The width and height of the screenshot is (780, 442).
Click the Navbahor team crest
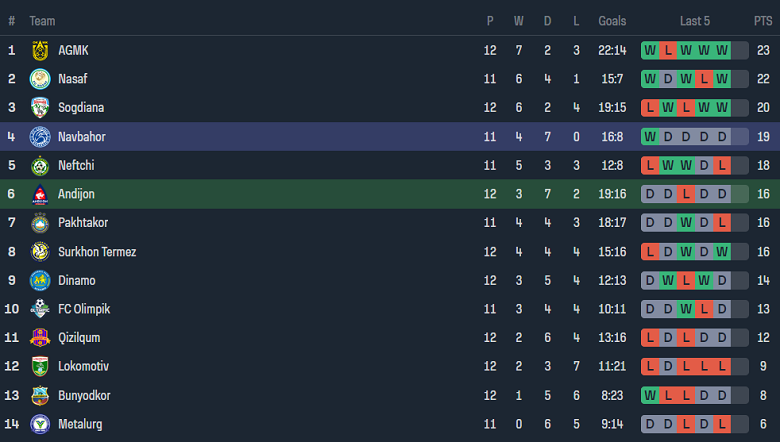click(x=40, y=137)
